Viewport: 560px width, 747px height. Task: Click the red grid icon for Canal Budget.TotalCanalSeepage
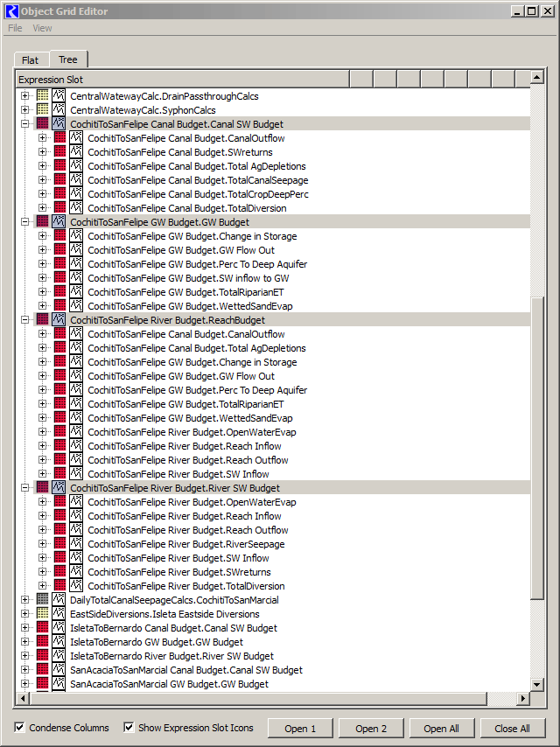click(x=60, y=180)
